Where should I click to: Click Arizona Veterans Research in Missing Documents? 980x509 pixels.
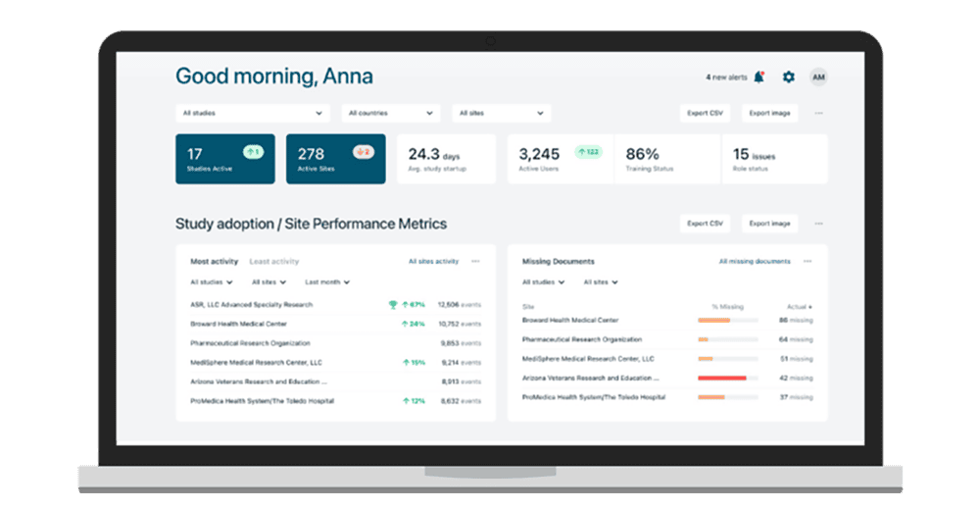pyautogui.click(x=590, y=378)
